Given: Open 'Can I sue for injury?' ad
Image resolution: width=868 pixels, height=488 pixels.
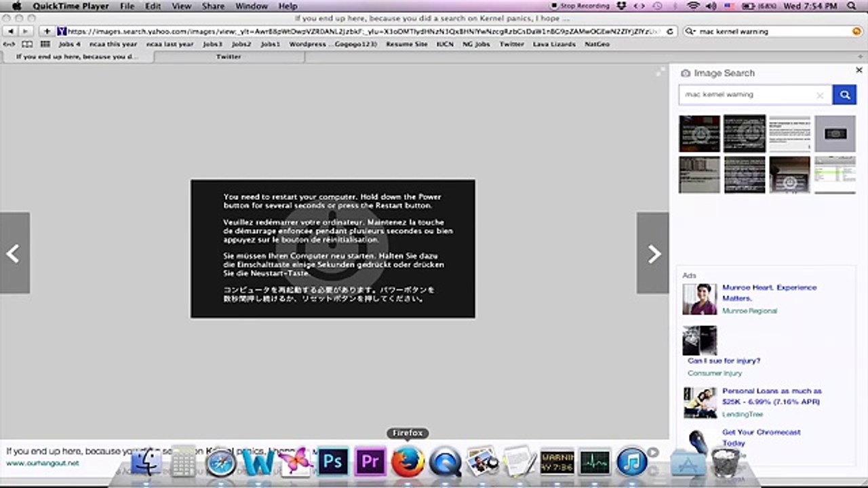Looking at the screenshot, I should [724, 361].
